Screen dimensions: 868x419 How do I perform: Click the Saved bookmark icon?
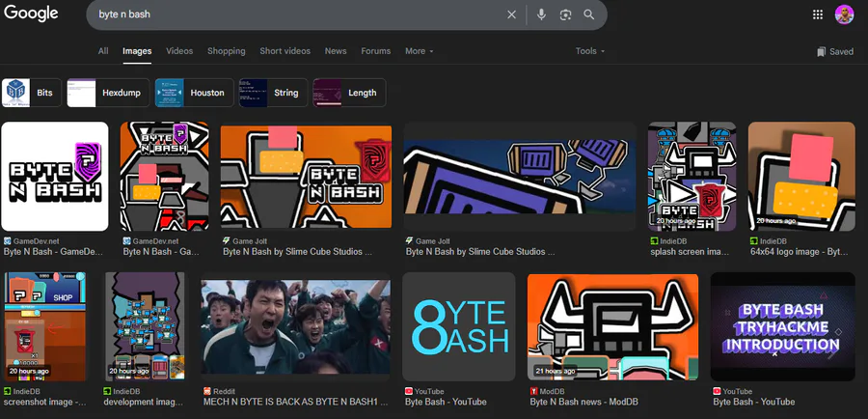click(x=821, y=51)
